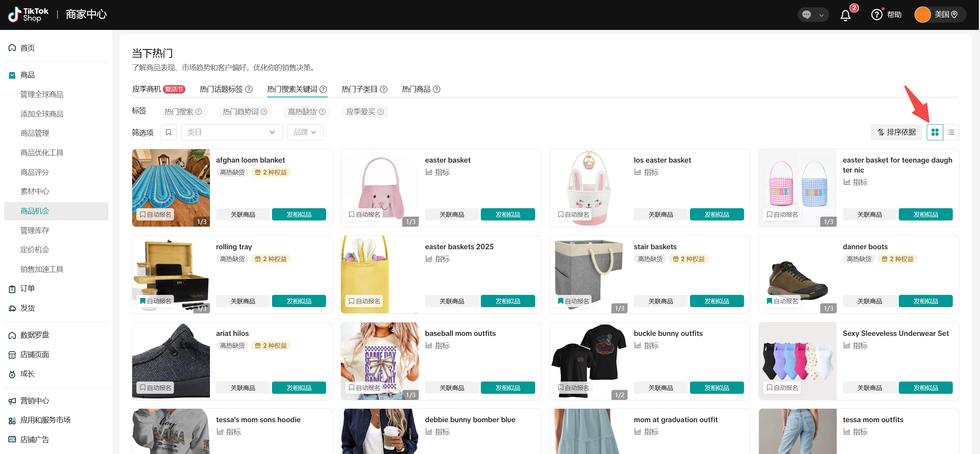
Task: Select the grid view layout icon
Action: coord(935,132)
